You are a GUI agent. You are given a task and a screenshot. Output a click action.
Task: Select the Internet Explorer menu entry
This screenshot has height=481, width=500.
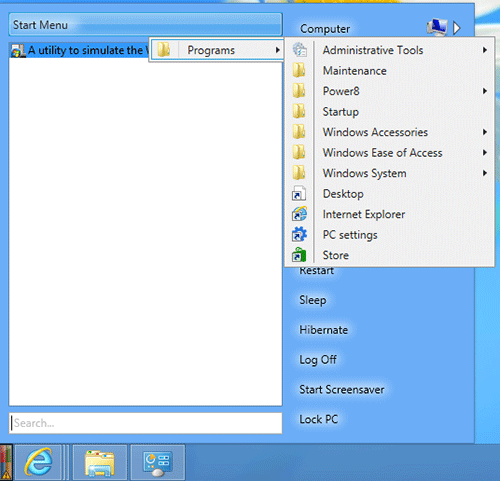pyautogui.click(x=389, y=214)
